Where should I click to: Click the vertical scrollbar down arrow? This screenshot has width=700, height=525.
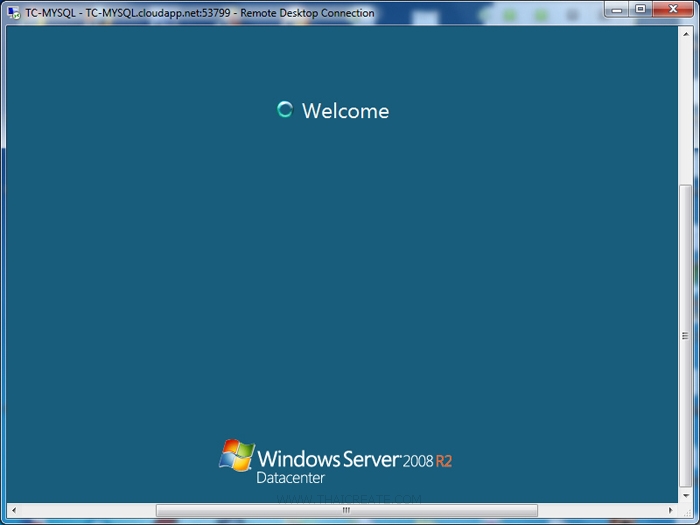(x=685, y=496)
